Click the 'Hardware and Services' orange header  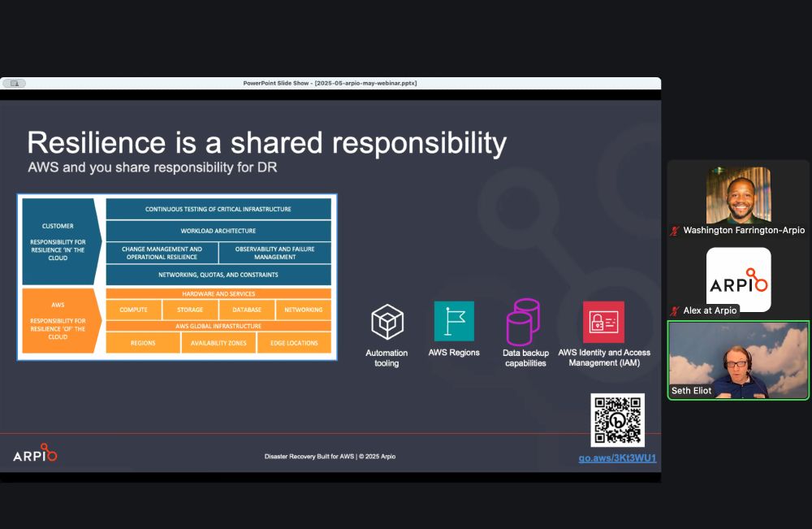(x=218, y=294)
